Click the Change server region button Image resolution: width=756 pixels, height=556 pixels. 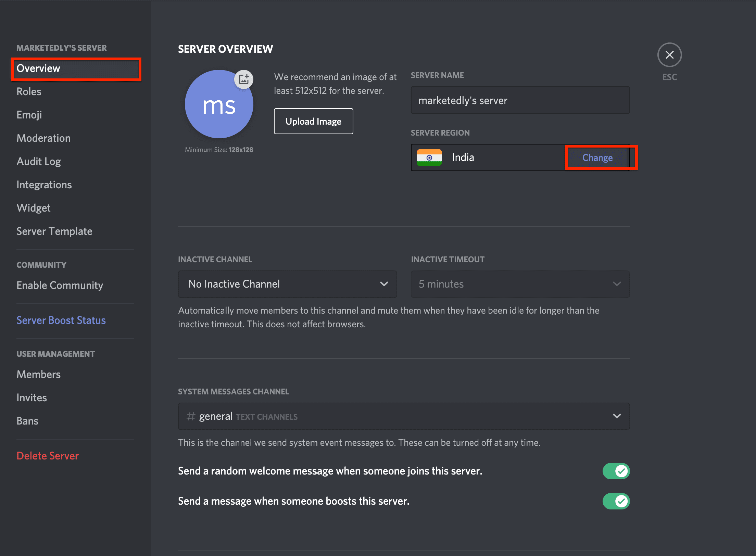[597, 157]
